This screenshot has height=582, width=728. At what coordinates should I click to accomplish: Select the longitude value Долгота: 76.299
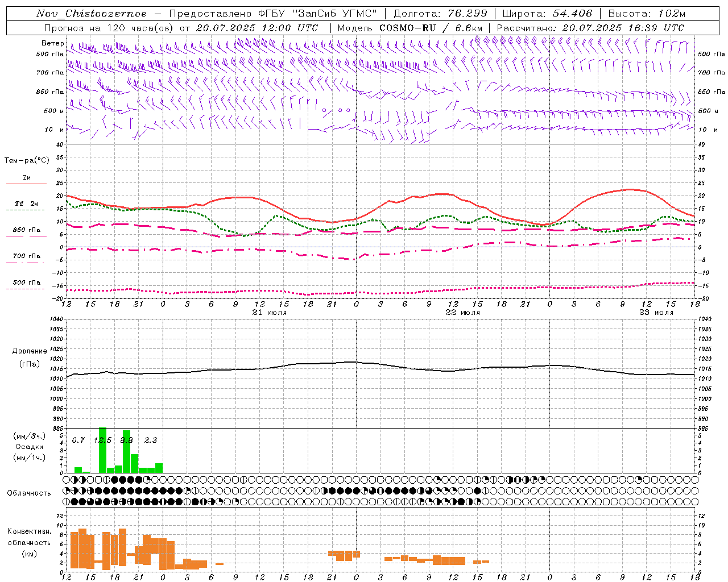click(x=440, y=14)
